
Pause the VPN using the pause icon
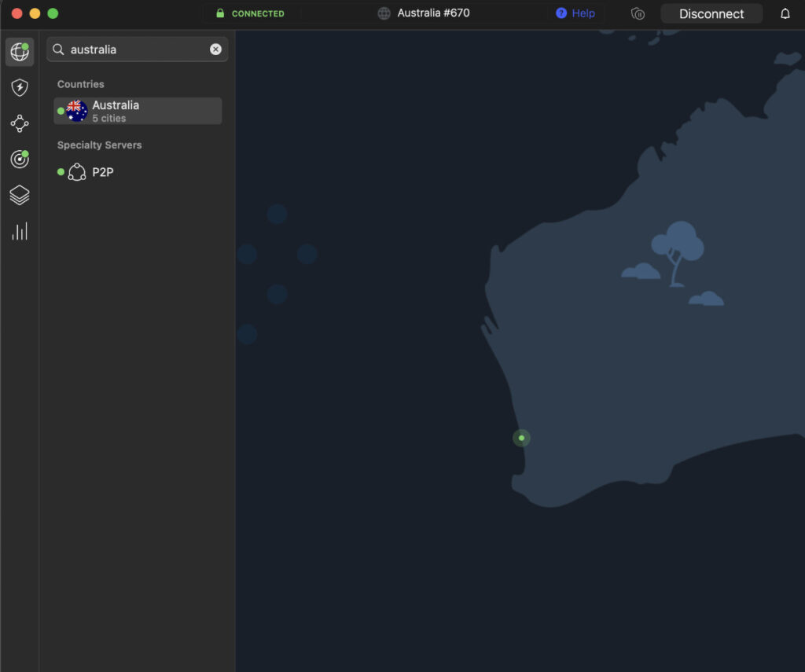click(x=637, y=13)
